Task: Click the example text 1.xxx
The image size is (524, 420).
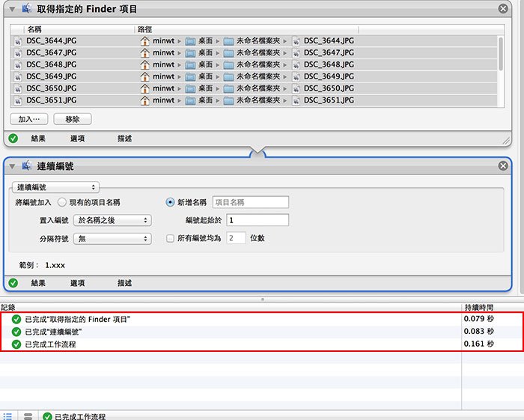Action: point(55,265)
